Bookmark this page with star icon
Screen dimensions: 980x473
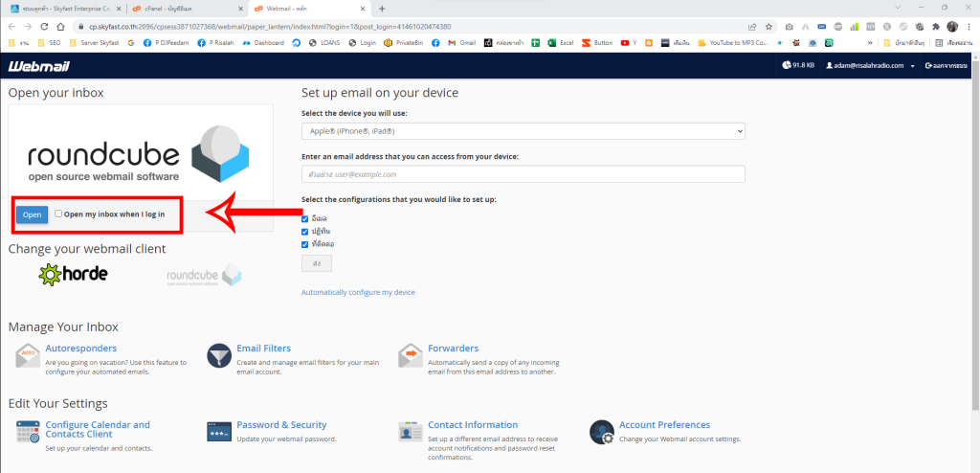point(768,27)
